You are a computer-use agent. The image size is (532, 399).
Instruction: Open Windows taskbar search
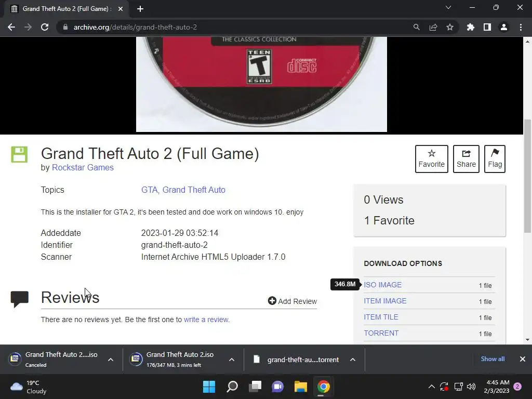pyautogui.click(x=232, y=387)
